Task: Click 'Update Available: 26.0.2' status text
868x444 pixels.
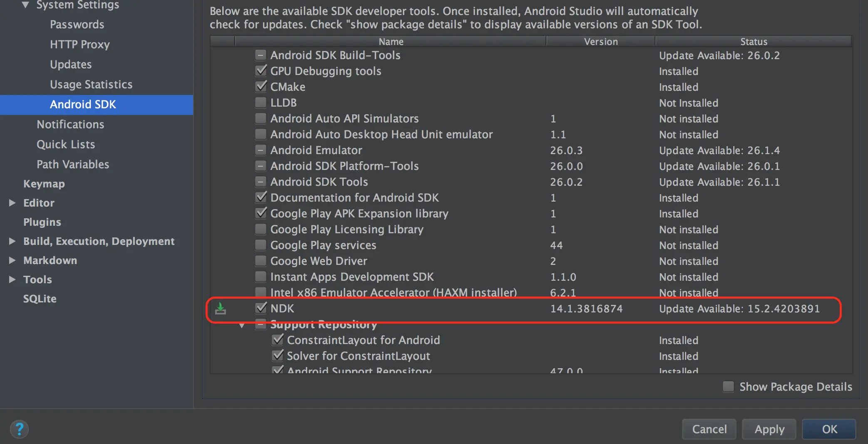Action: pos(719,55)
